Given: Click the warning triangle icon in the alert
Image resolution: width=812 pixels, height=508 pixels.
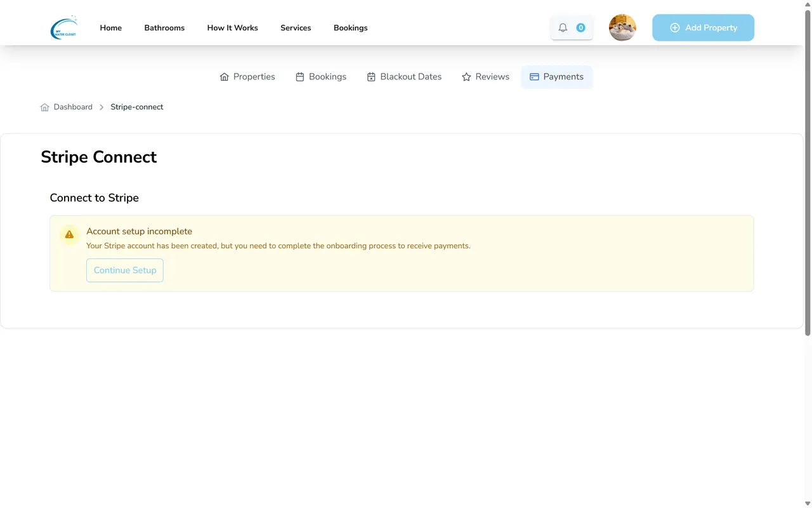Looking at the screenshot, I should 69,234.
